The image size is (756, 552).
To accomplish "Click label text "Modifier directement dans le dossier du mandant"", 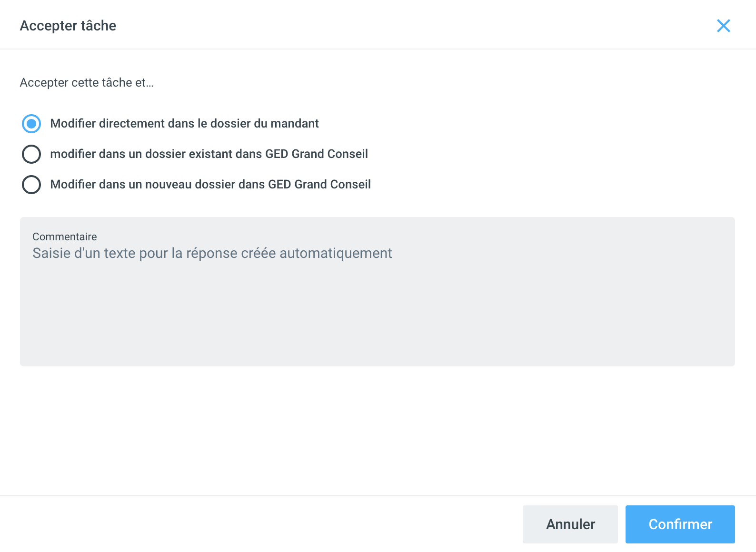I will click(184, 124).
